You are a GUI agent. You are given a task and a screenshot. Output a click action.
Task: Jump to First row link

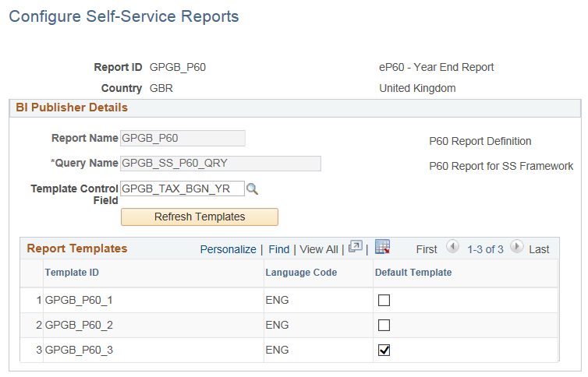(x=427, y=249)
